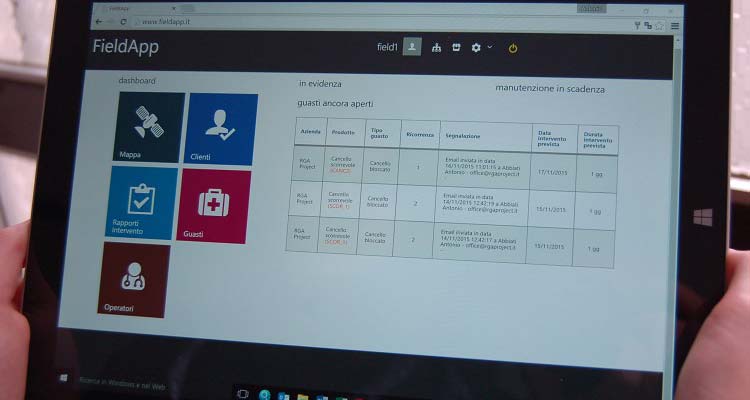This screenshot has width=750, height=400.
Task: Open the Clienti tile
Action: point(223,129)
